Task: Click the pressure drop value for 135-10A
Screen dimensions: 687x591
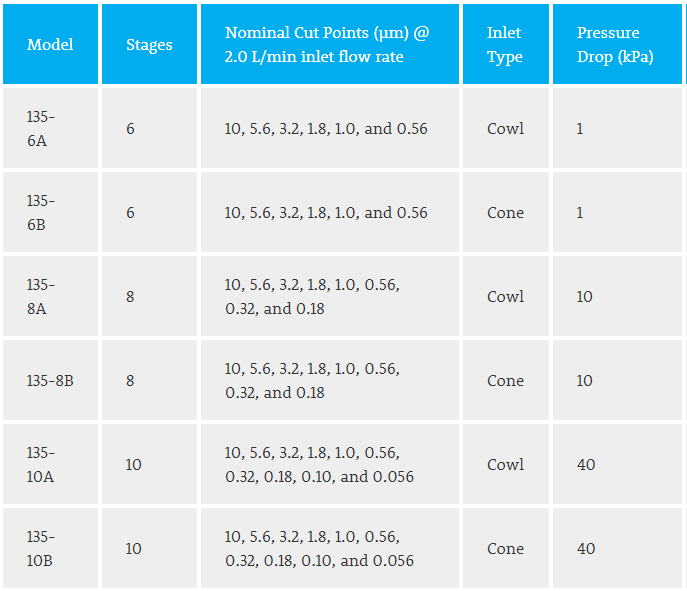Action: coord(586,465)
